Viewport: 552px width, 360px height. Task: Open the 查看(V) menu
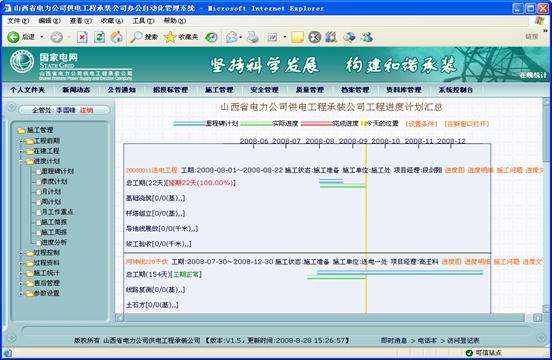(81, 21)
